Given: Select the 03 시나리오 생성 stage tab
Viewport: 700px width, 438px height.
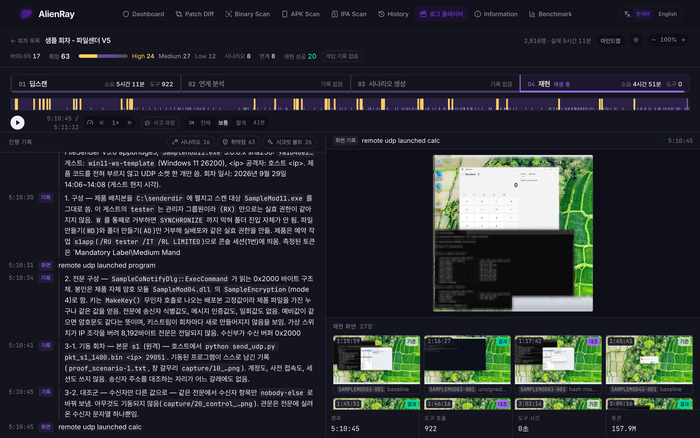Looking at the screenshot, I should point(435,84).
